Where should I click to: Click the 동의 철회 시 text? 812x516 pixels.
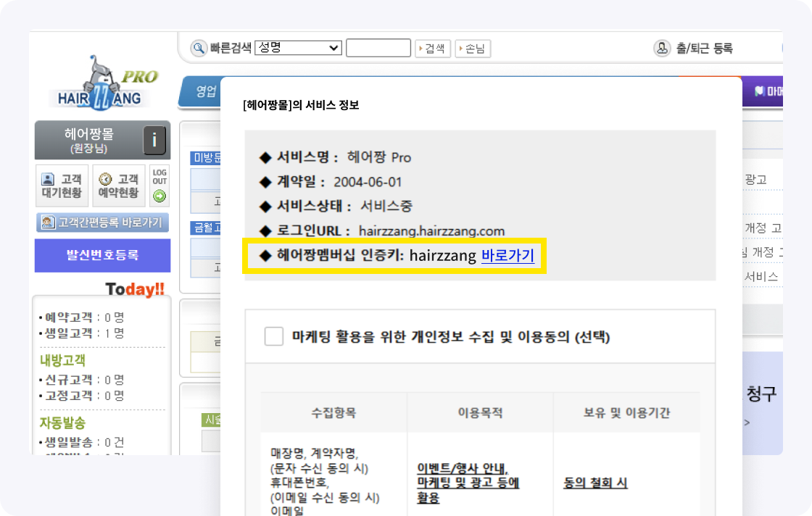[x=595, y=483]
